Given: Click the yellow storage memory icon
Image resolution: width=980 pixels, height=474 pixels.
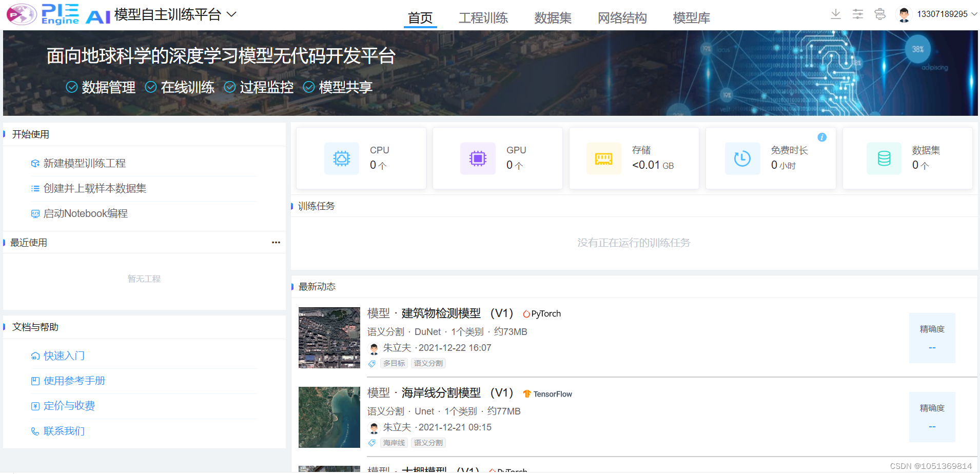Looking at the screenshot, I should (603, 159).
